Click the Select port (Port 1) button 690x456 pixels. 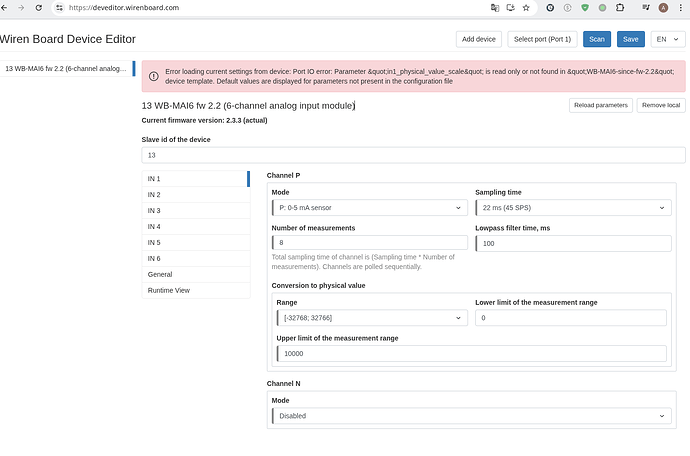tap(542, 39)
